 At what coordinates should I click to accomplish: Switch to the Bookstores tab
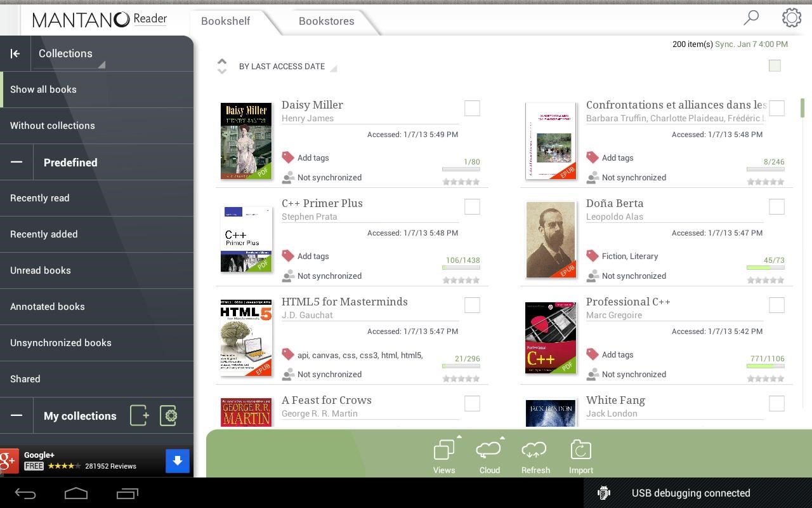(x=326, y=21)
